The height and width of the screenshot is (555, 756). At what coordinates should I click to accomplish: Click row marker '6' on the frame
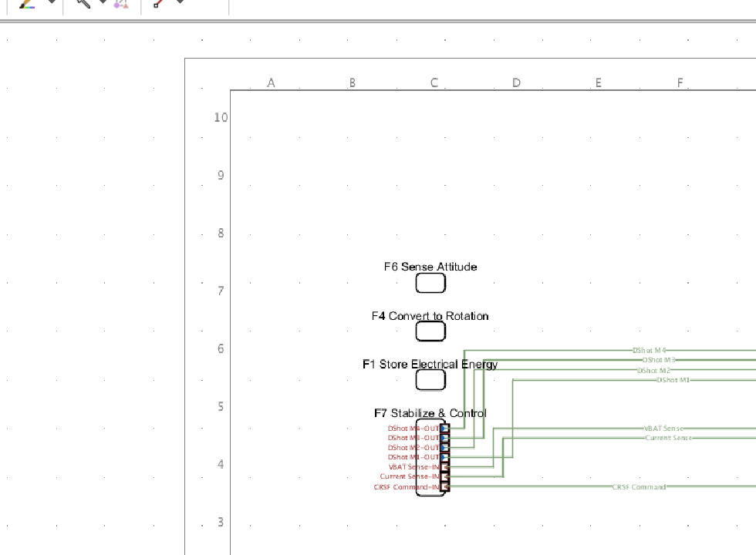[221, 348]
